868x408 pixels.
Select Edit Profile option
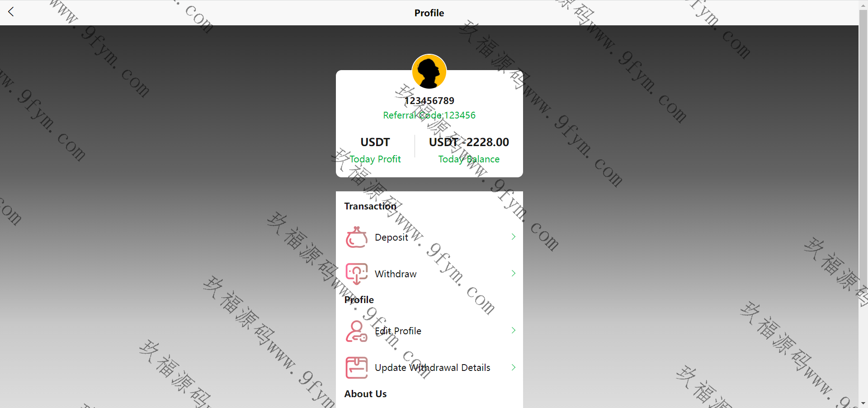pos(429,331)
